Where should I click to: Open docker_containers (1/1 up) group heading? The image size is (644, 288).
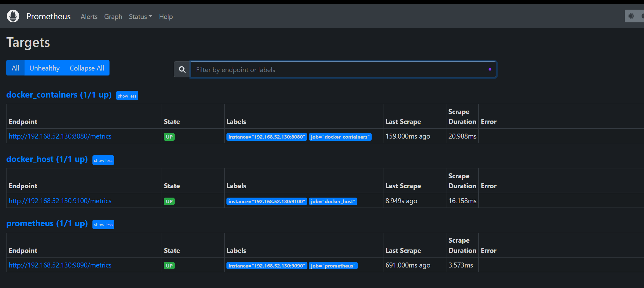pos(59,95)
